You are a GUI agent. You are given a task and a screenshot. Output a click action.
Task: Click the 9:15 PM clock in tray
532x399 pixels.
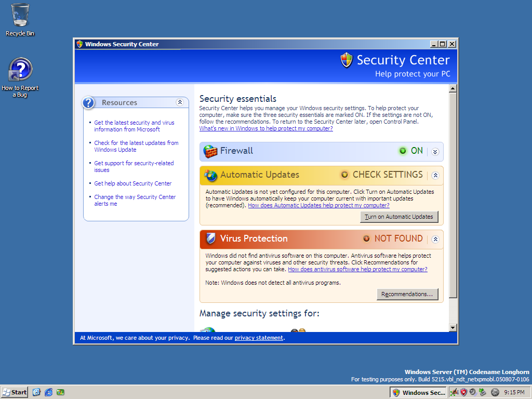click(514, 393)
